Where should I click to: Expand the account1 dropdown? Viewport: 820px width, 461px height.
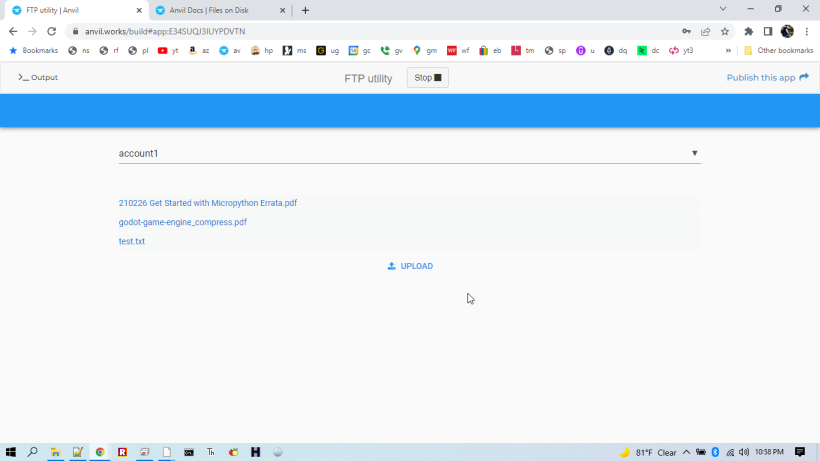(409, 153)
